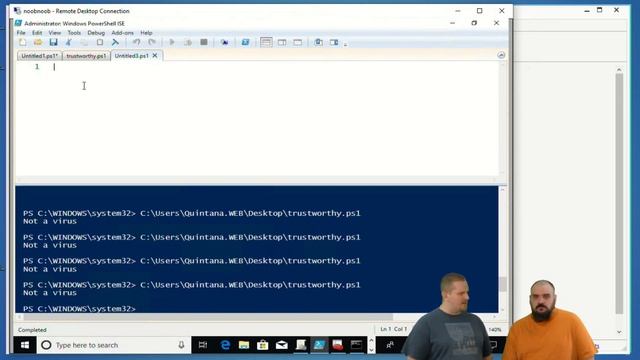Click the "Ln 1 Col 1" status indicator

pyautogui.click(x=393, y=329)
